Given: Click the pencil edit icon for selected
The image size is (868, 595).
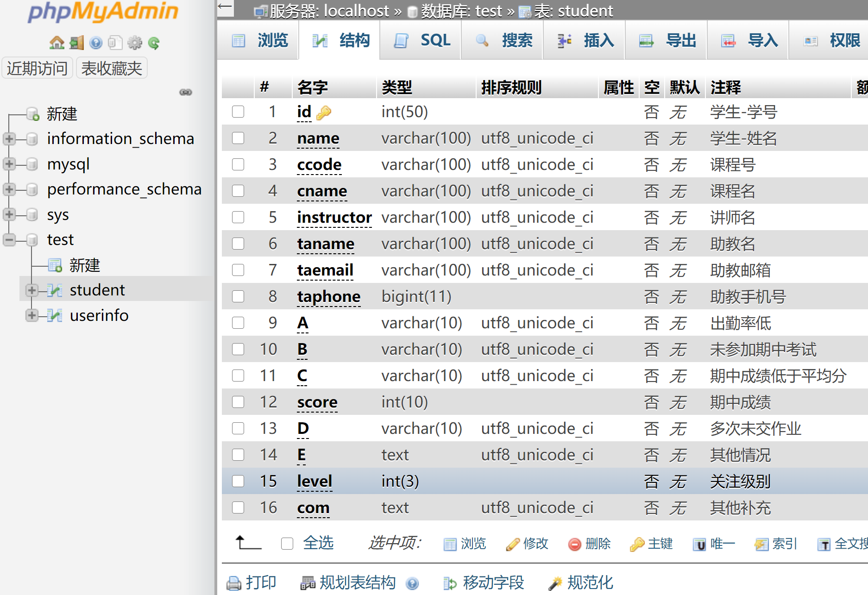Looking at the screenshot, I should coord(513,544).
